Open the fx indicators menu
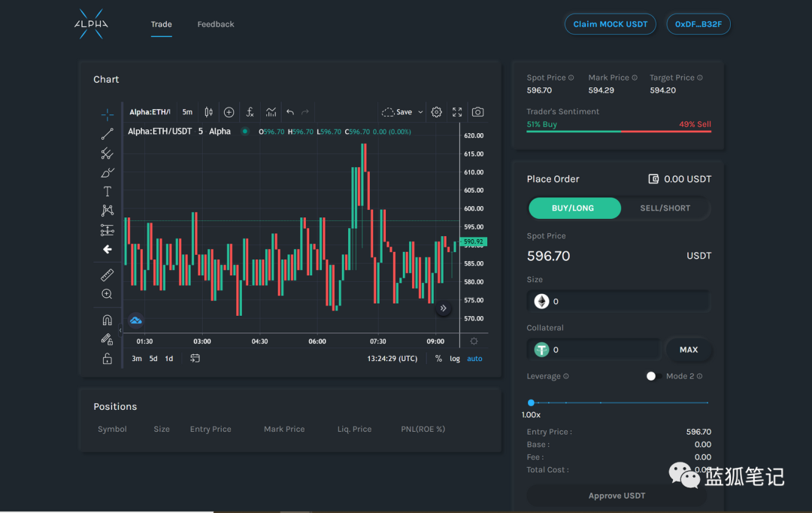This screenshot has height=513, width=812. click(x=250, y=112)
